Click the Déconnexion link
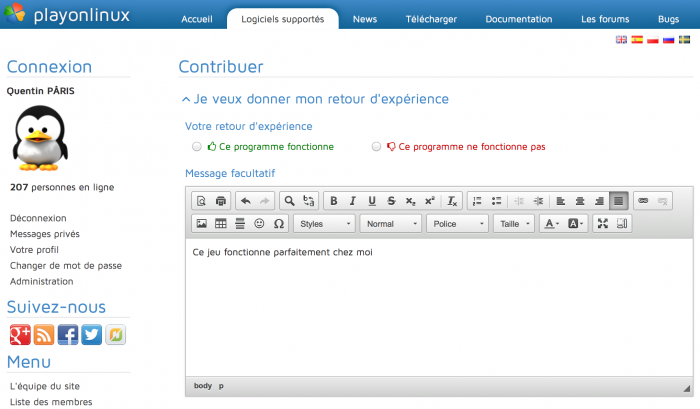 click(38, 218)
